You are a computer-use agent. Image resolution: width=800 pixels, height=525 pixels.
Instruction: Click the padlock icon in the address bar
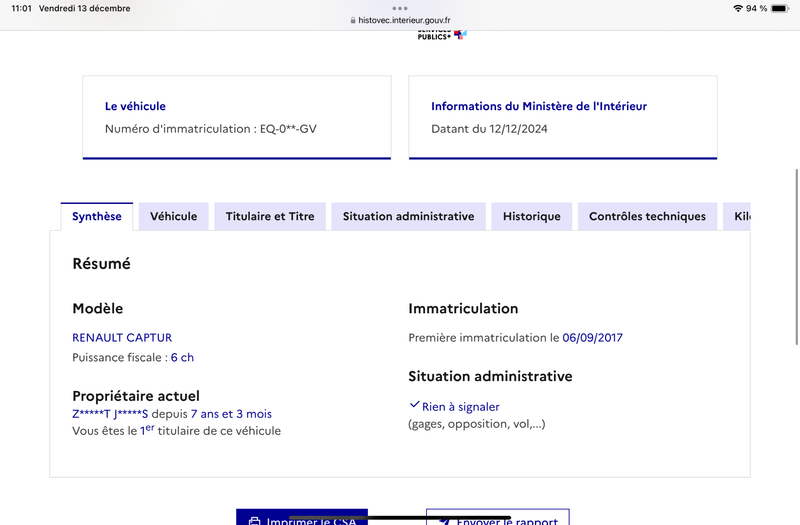[353, 20]
